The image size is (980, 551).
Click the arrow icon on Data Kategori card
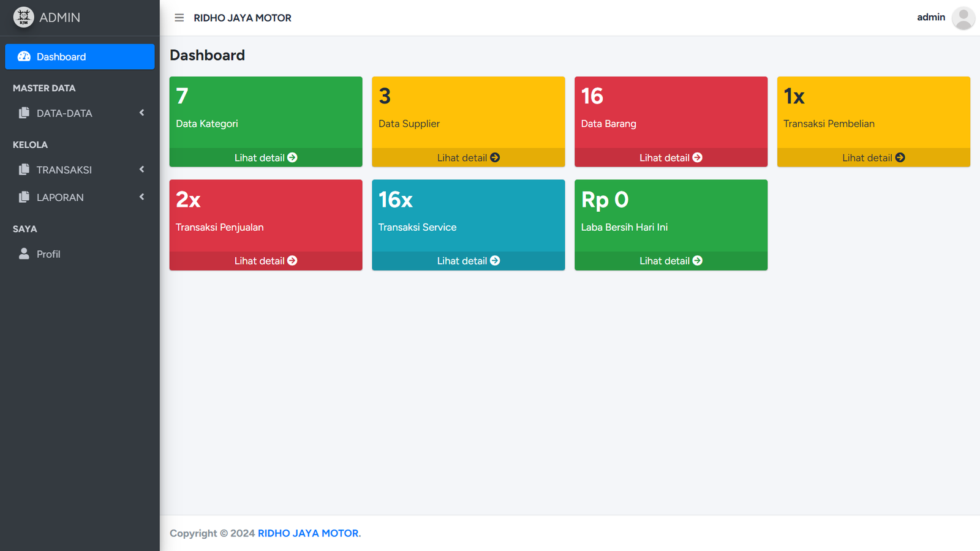pyautogui.click(x=292, y=157)
